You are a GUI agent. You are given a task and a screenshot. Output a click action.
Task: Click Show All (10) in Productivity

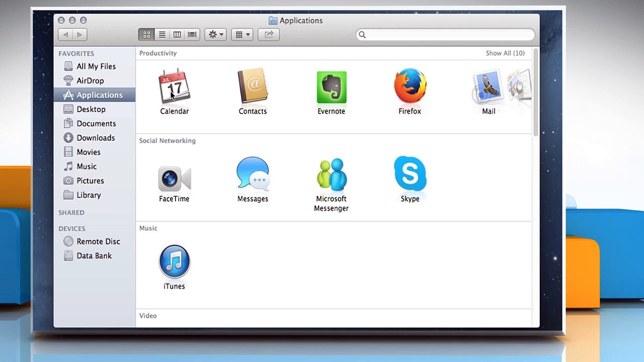coord(505,53)
